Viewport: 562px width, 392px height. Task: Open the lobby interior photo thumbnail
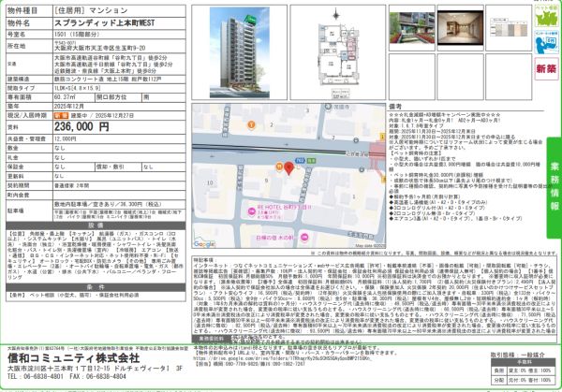coord(460,27)
